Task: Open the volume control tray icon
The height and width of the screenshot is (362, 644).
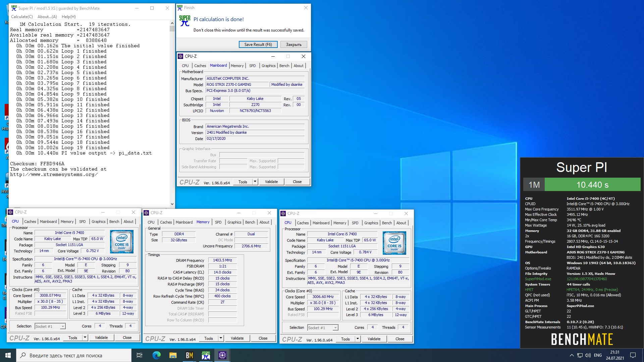Action: pyautogui.click(x=588, y=355)
